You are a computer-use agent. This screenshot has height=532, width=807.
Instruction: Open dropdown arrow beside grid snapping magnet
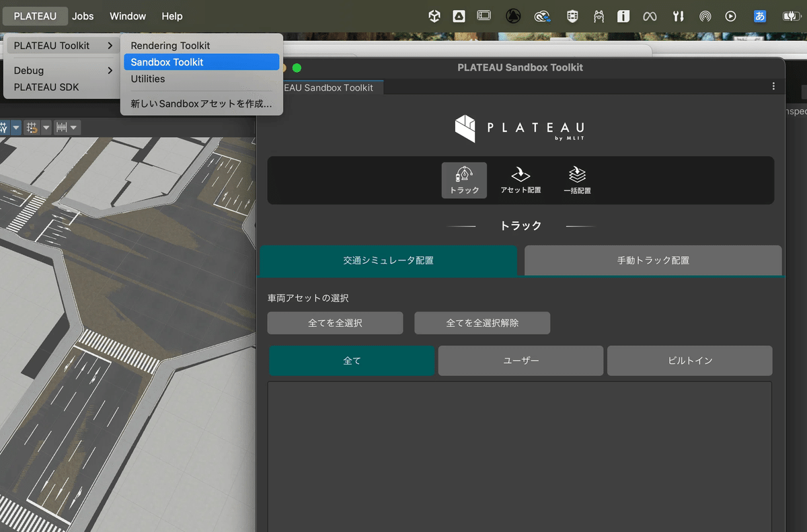point(46,127)
